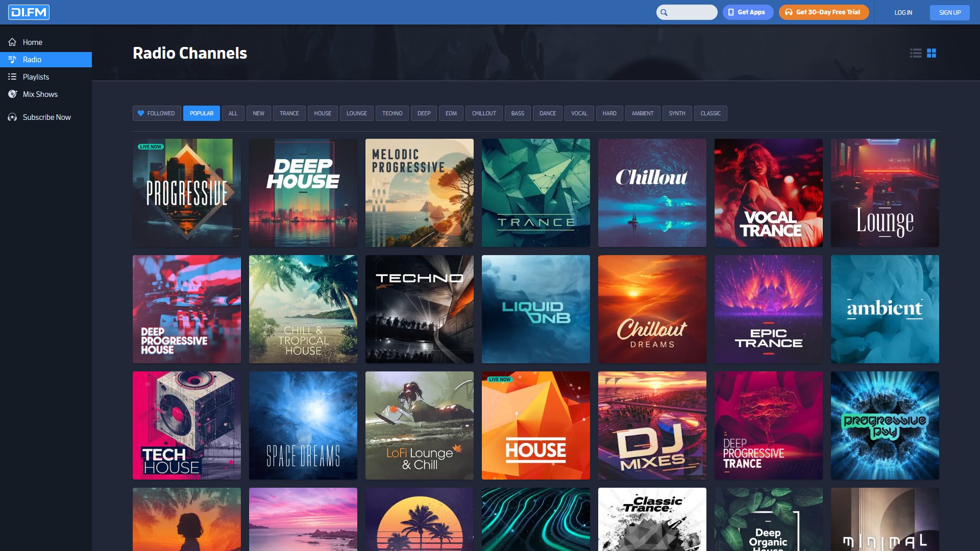Open the Deep House channel thumbnail
This screenshot has height=551, width=980.
(303, 193)
